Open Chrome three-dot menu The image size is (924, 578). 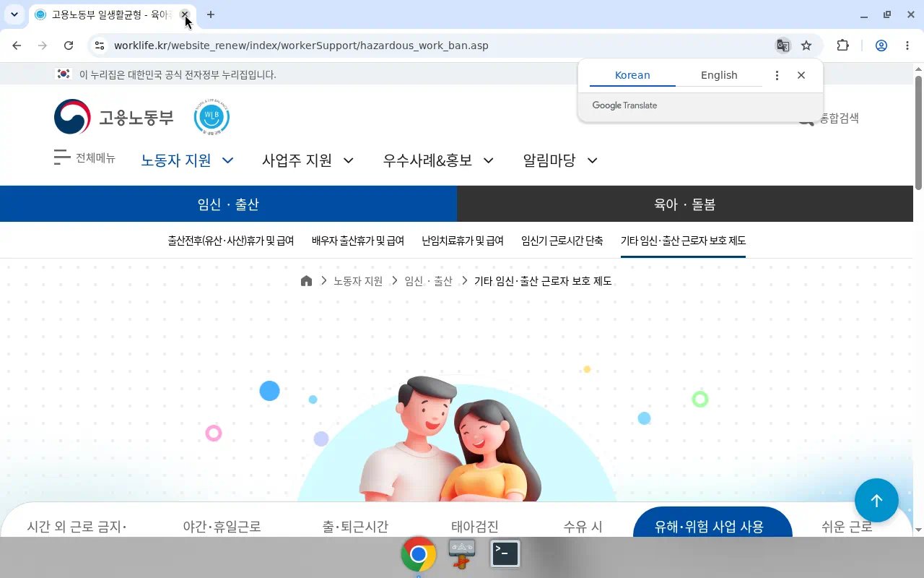click(x=907, y=46)
